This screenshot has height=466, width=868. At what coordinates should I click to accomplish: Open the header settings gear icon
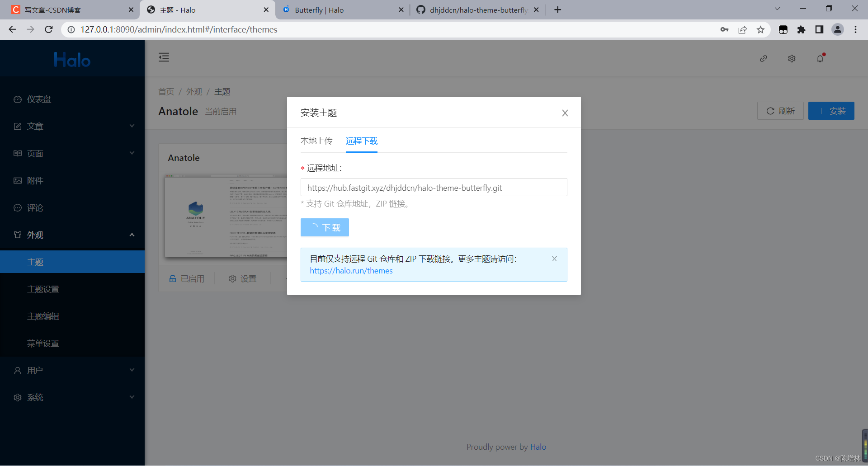(792, 58)
